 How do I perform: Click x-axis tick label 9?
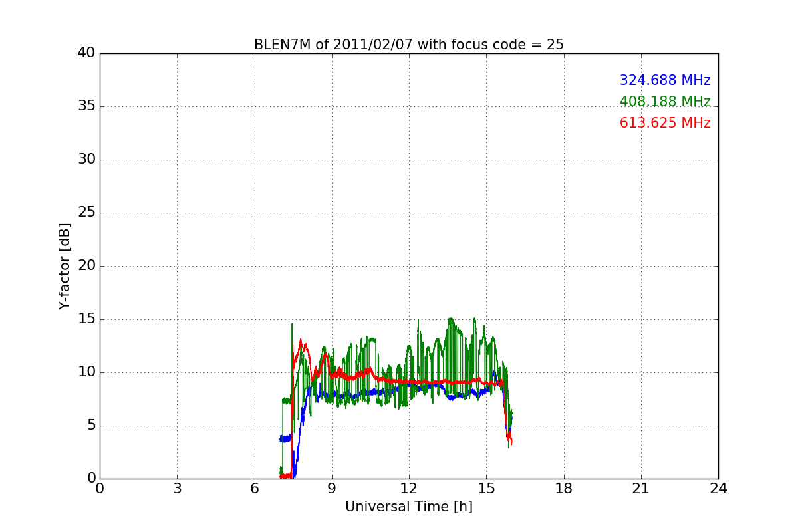332,489
